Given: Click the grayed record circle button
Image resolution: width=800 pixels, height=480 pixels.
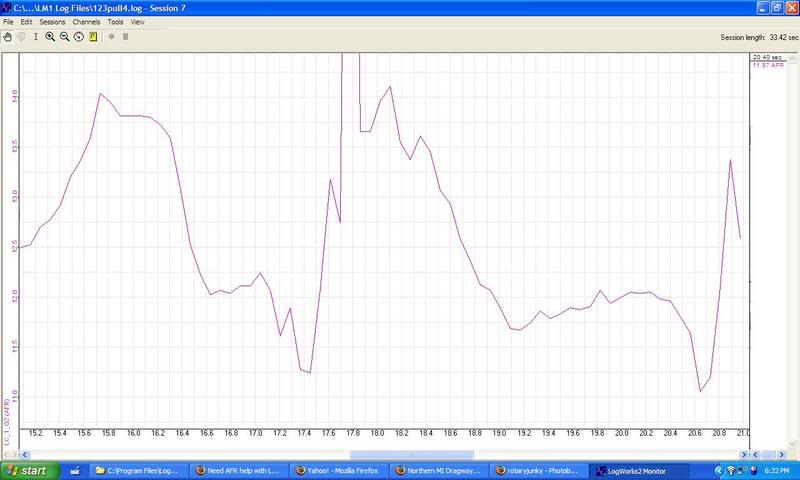Looking at the screenshot, I should point(111,37).
